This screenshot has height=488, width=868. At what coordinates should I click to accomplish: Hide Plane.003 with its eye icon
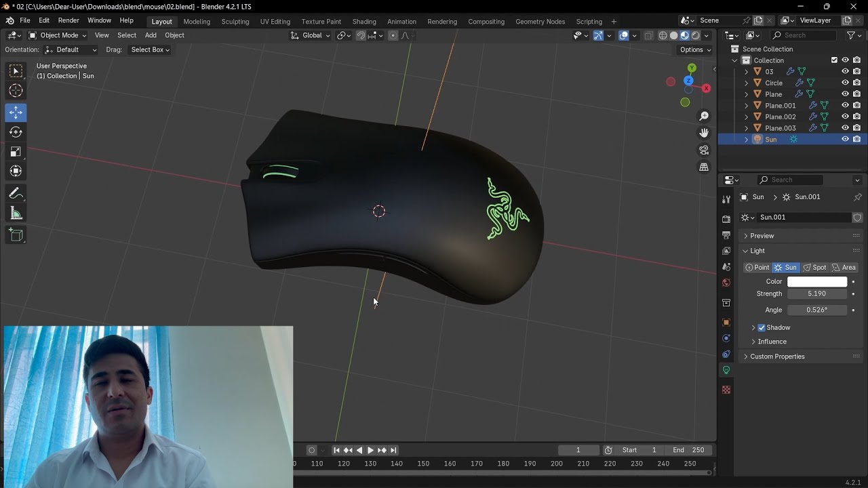click(845, 128)
